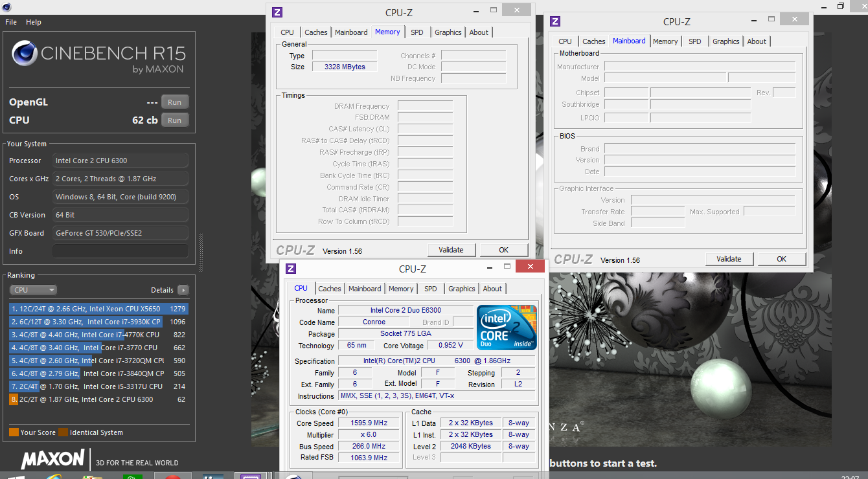Click the processor Name field Intel Core 2 Duo E6300
This screenshot has width=868, height=479.
(405, 311)
